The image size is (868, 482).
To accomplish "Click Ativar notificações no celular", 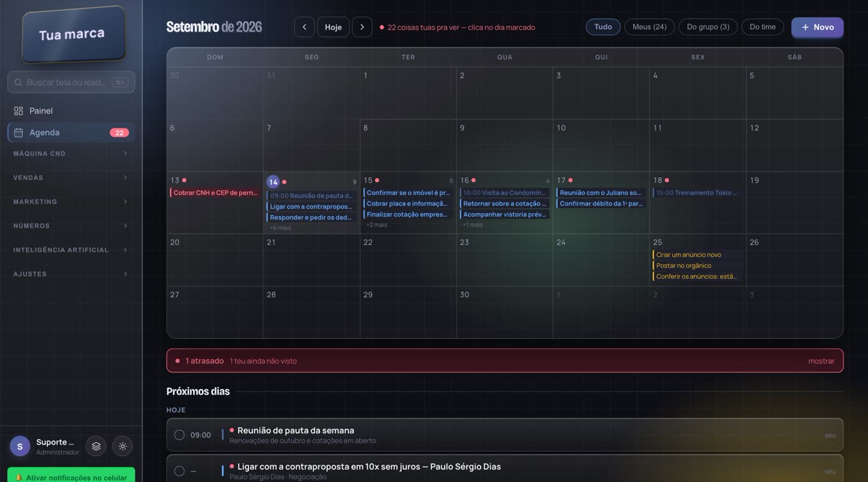I will [71, 475].
